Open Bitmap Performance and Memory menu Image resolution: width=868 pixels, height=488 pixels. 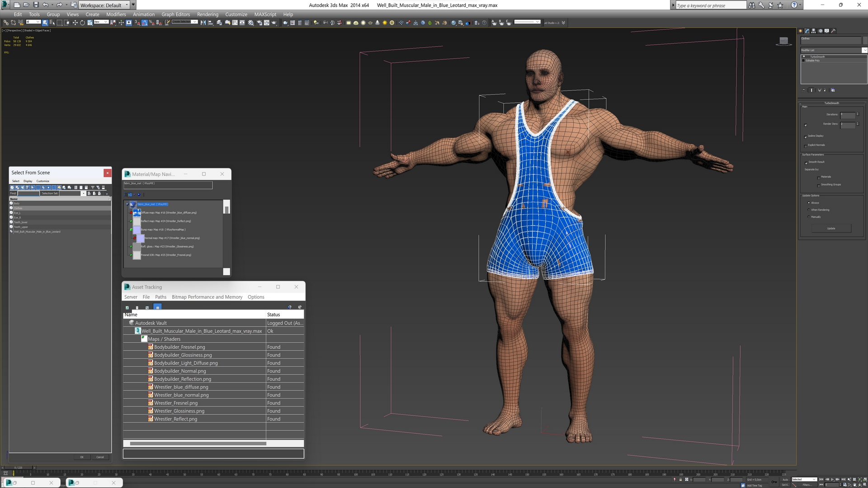click(x=207, y=297)
